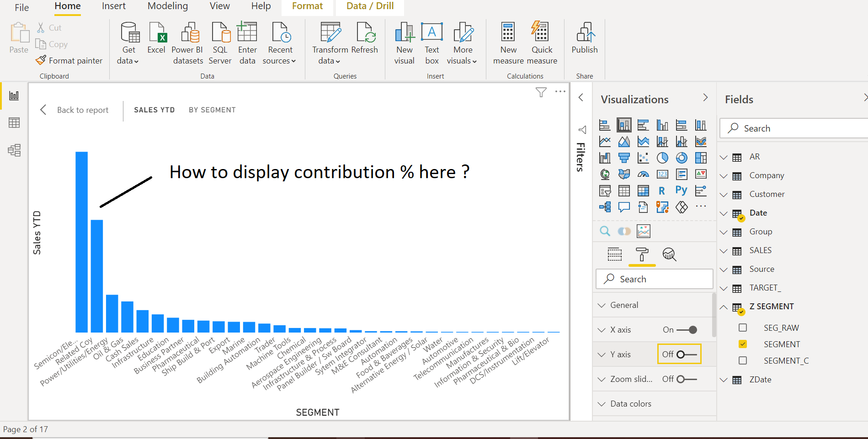Create a Quick measure
Screen dimensions: 868x439
[542, 43]
